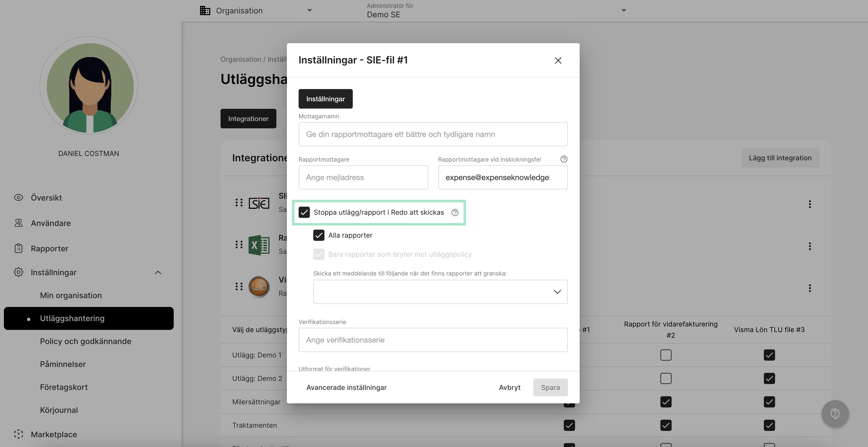The width and height of the screenshot is (868, 447).
Task: Click help icon beside Stoppa utlägg/rapport
Action: (x=455, y=212)
